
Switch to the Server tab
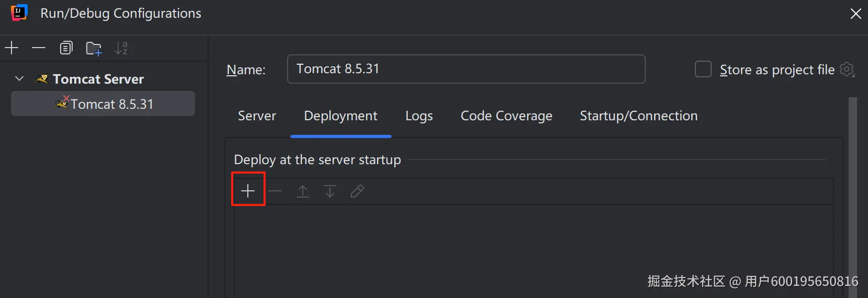(257, 116)
